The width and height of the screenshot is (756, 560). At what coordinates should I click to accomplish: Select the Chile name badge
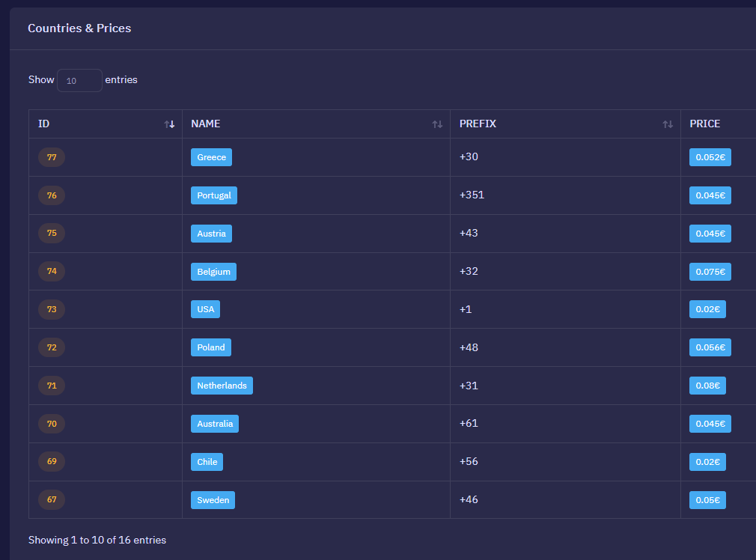point(207,462)
